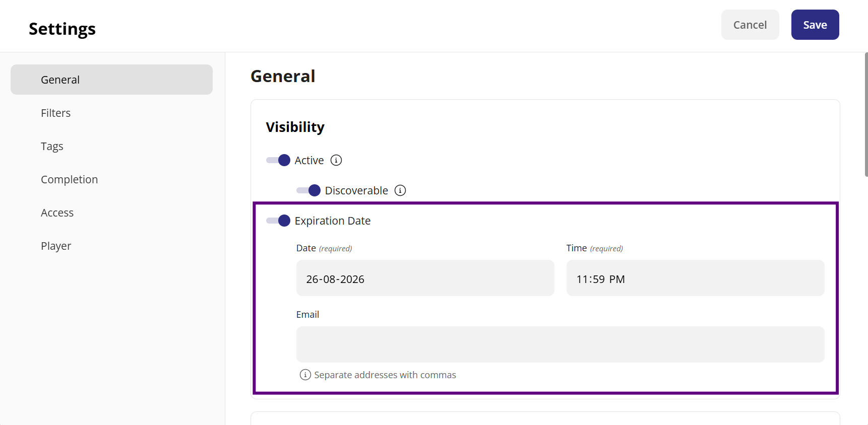The height and width of the screenshot is (425, 868).
Task: Turn off the Discoverable switch
Action: click(308, 190)
